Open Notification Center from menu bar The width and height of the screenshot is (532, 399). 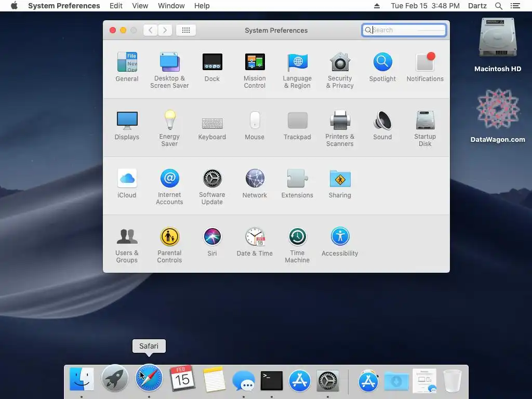point(515,6)
